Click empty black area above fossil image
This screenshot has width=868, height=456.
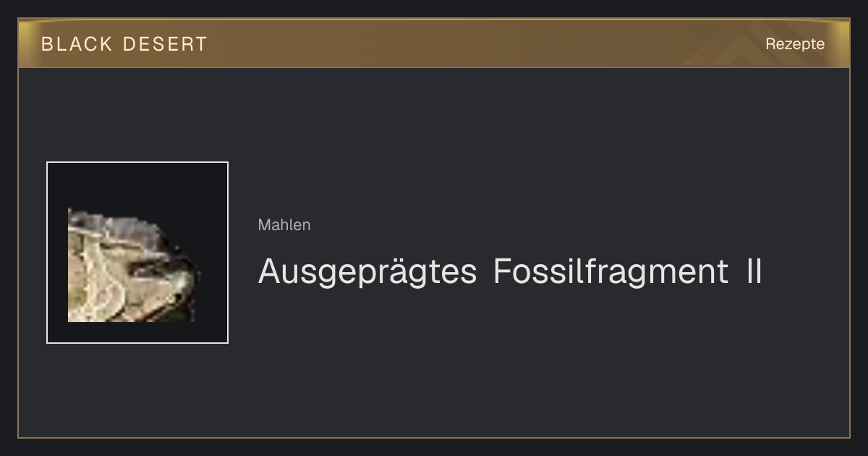coord(137,185)
